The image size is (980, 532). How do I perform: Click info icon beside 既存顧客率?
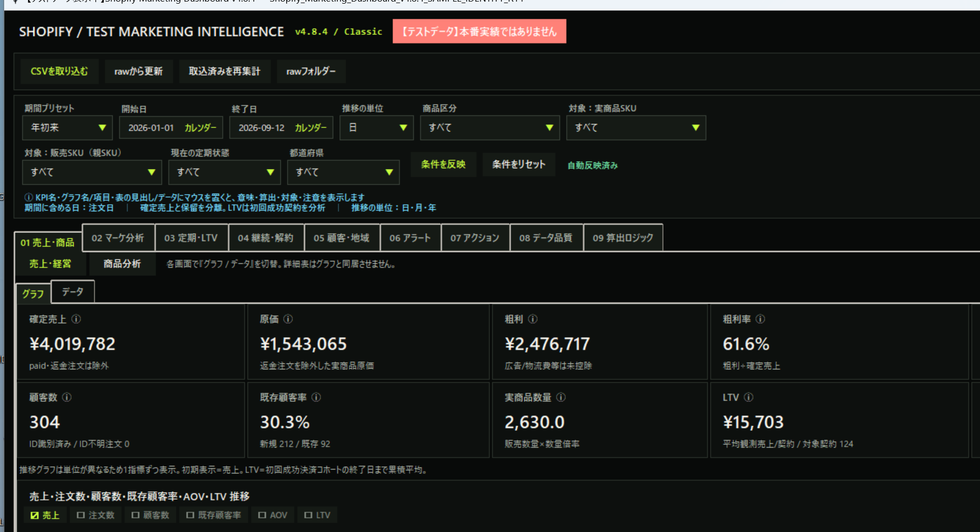point(316,397)
